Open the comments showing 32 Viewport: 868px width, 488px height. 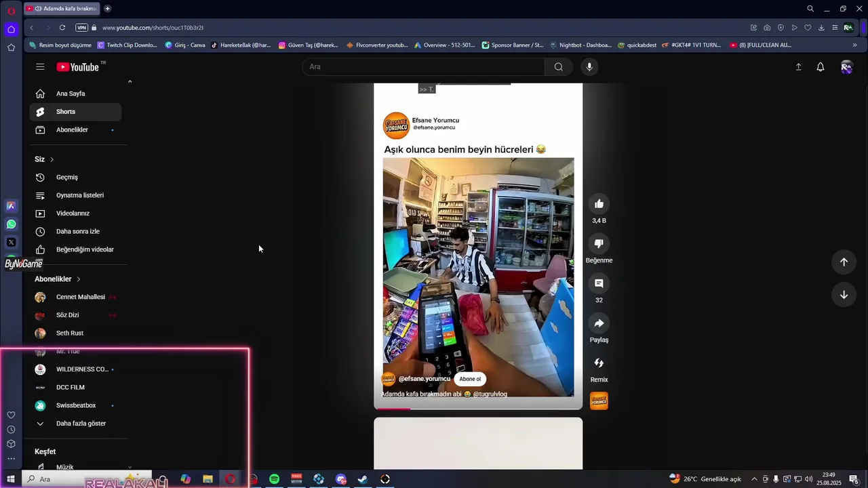pyautogui.click(x=599, y=283)
